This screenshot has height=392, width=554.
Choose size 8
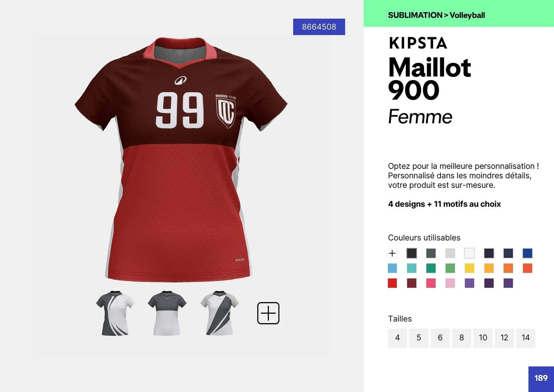(461, 338)
